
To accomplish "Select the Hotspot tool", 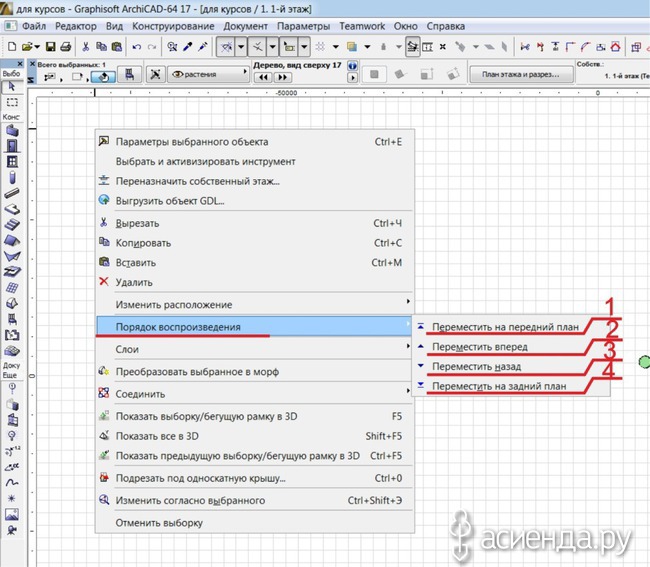I will tap(12, 498).
